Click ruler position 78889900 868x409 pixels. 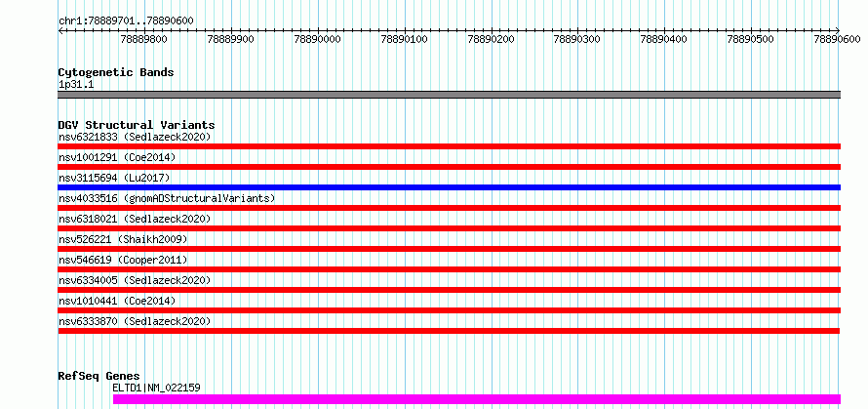tap(231, 39)
